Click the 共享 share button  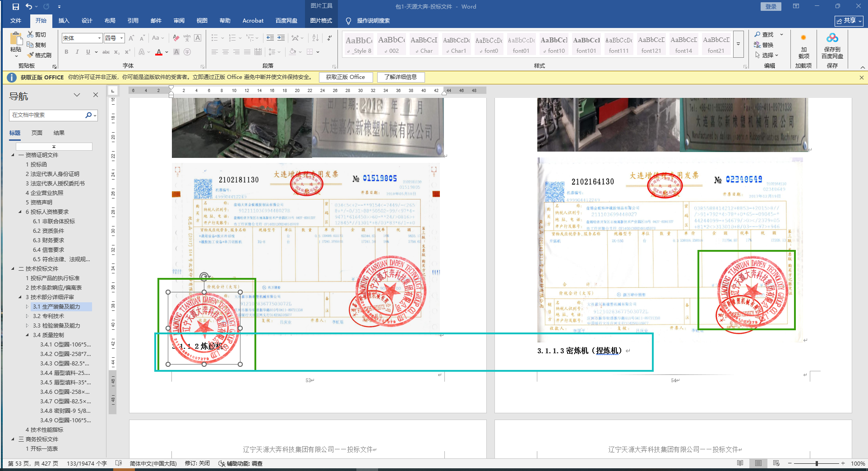tap(849, 21)
